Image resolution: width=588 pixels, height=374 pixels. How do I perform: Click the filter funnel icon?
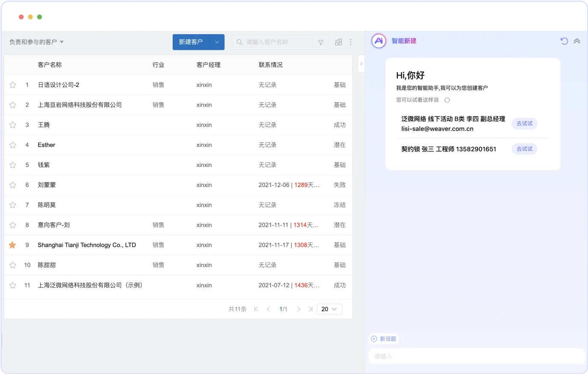tap(320, 42)
